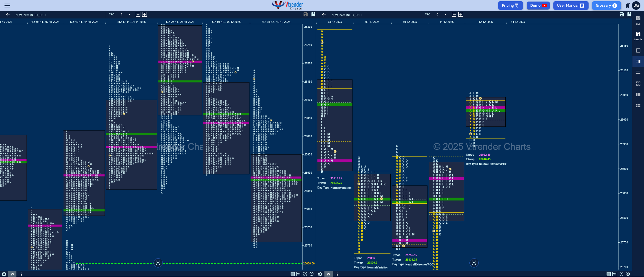Select the three-column layout icon
Viewport: 644px width, 277px height.
point(638,95)
